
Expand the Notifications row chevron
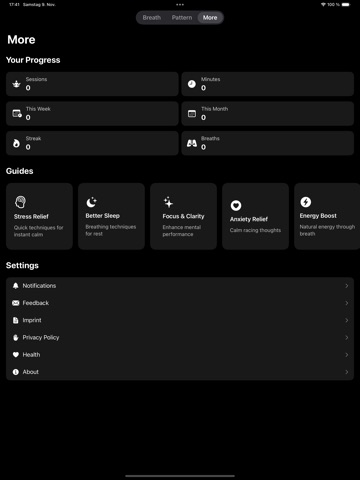click(x=347, y=286)
